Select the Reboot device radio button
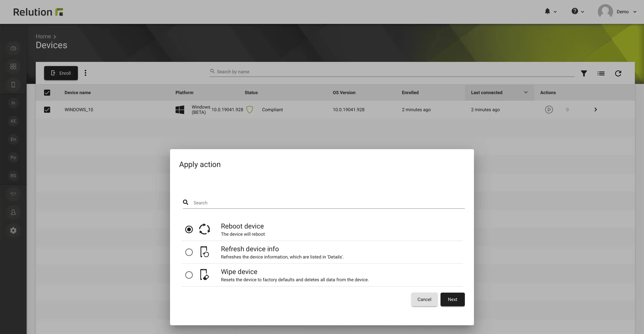The image size is (644, 334). pos(189,229)
